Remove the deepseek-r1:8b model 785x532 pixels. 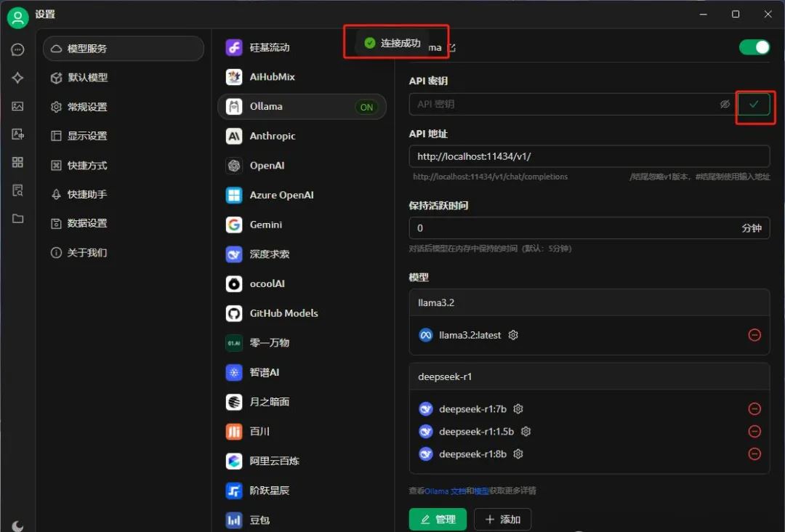pos(754,454)
